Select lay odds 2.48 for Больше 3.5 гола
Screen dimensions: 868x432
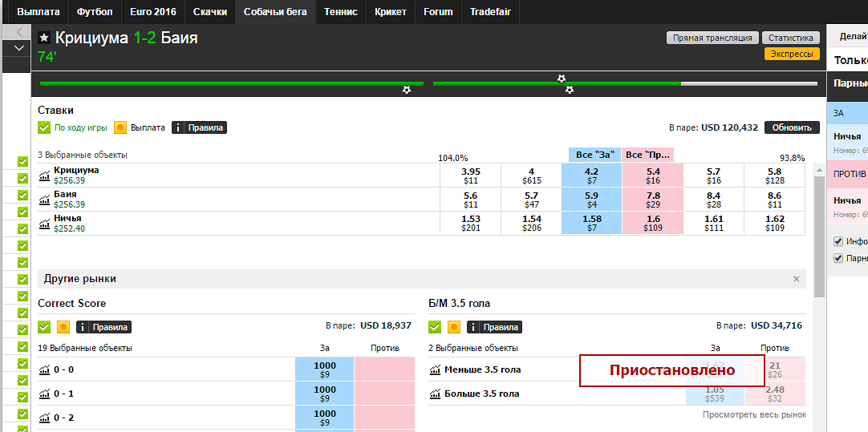775,394
